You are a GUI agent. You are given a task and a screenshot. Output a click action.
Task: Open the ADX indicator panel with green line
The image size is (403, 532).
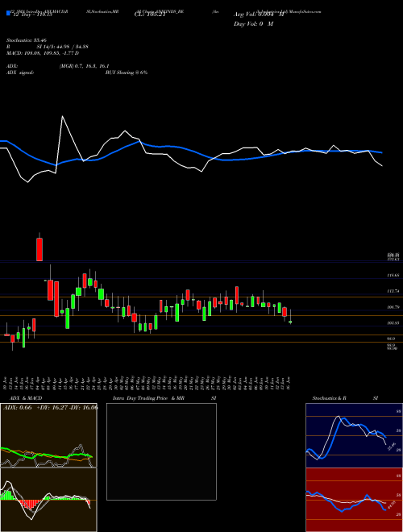[x=48, y=435]
